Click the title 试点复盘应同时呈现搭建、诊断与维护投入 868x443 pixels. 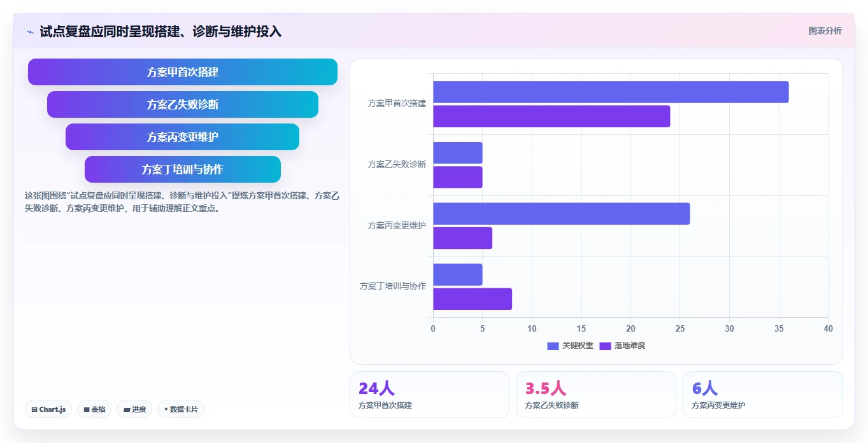coord(160,31)
